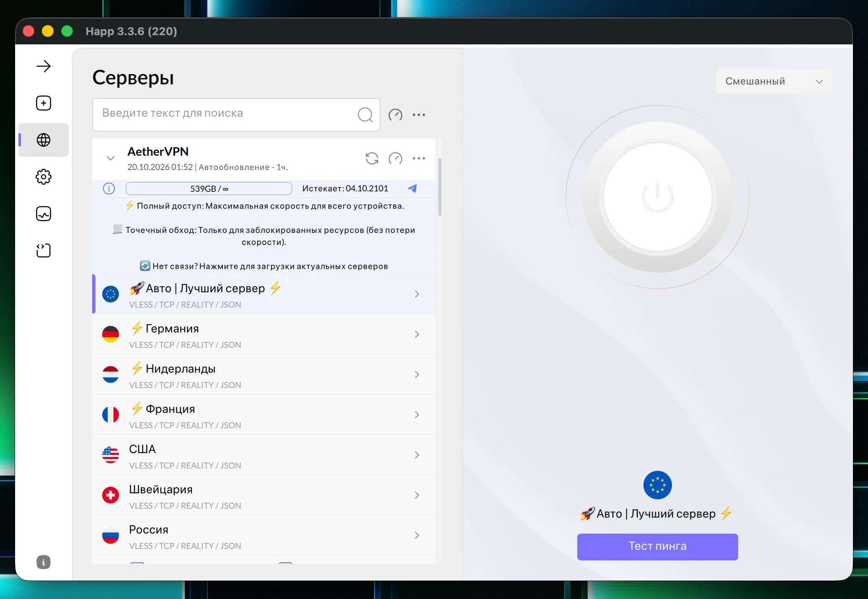Image resolution: width=868 pixels, height=599 pixels.
Task: Select the Германия server entry
Action: tap(264, 334)
